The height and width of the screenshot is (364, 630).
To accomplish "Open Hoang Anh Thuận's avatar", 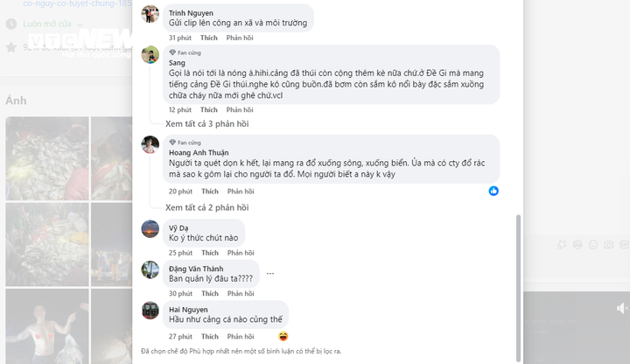I will (150, 144).
